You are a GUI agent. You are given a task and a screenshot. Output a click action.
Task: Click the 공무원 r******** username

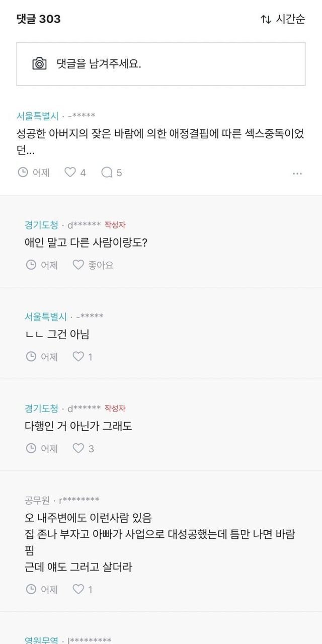coord(79,500)
